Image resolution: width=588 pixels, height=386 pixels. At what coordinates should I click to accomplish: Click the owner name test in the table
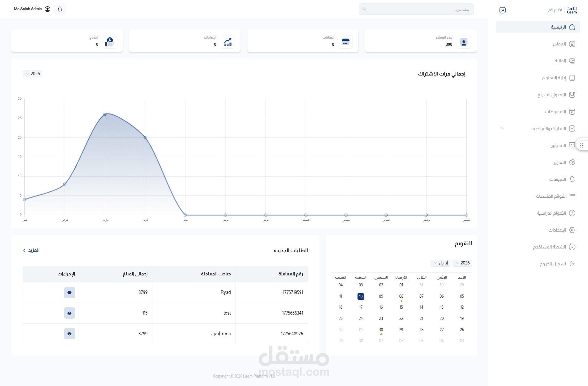[x=227, y=313]
